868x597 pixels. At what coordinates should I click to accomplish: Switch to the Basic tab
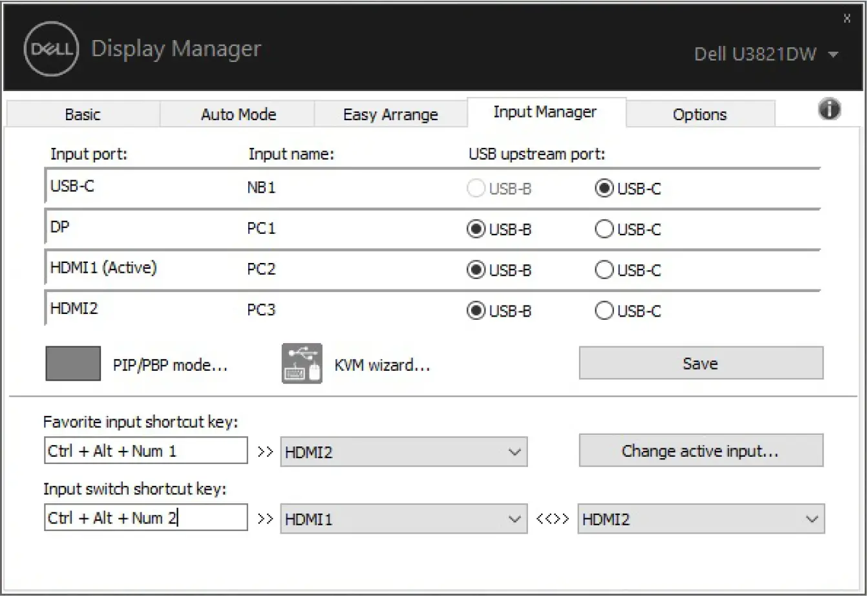[x=83, y=114]
